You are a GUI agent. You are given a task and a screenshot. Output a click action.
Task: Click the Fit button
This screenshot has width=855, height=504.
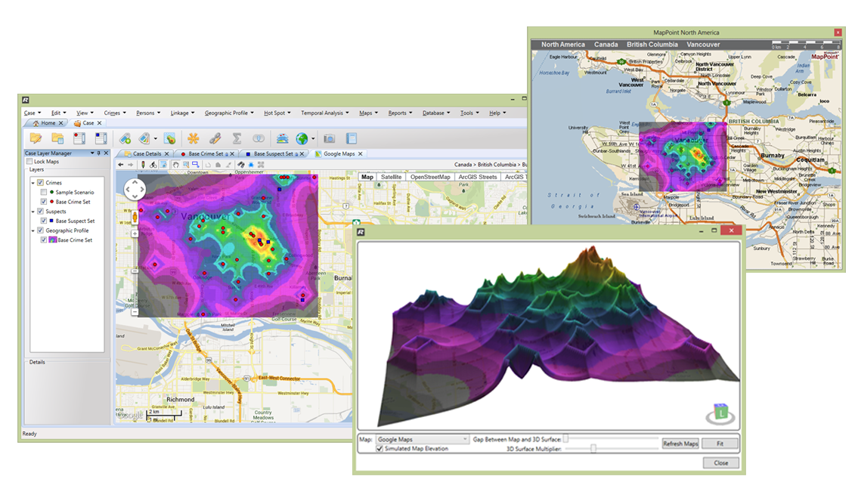718,444
